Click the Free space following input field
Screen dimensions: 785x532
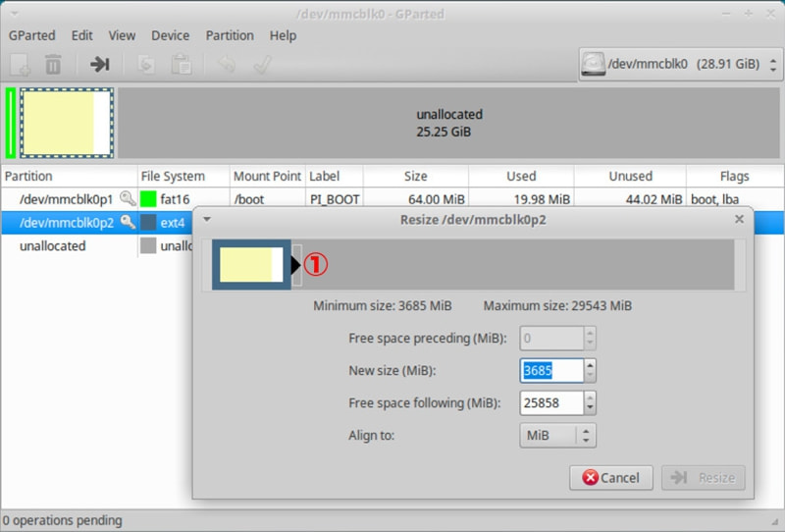pos(551,402)
